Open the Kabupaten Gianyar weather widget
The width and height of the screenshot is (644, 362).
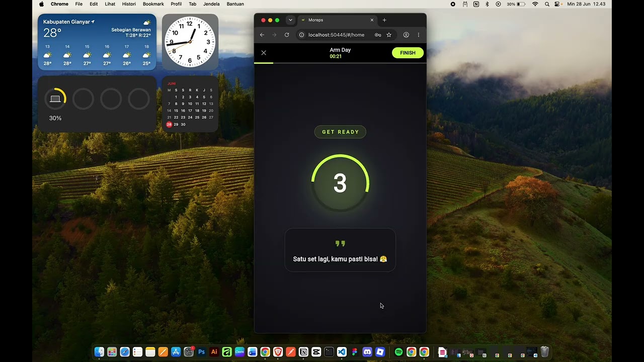click(x=97, y=42)
